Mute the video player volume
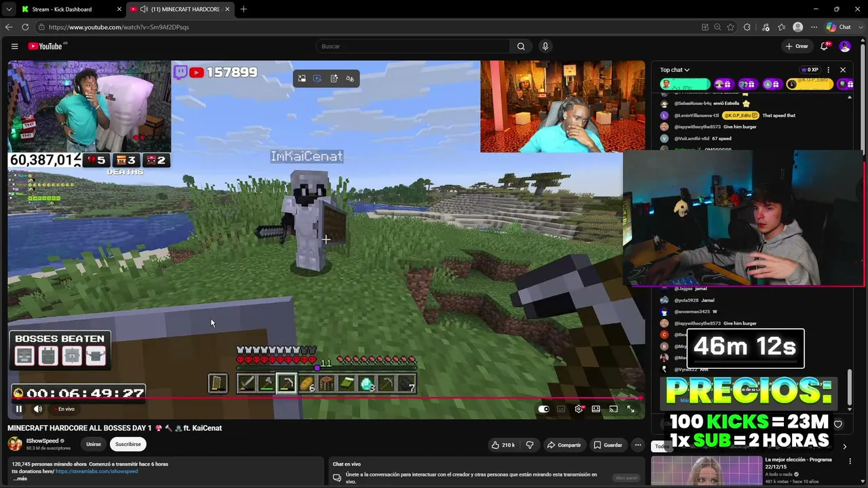Image resolution: width=868 pixels, height=488 pixels. [x=38, y=409]
